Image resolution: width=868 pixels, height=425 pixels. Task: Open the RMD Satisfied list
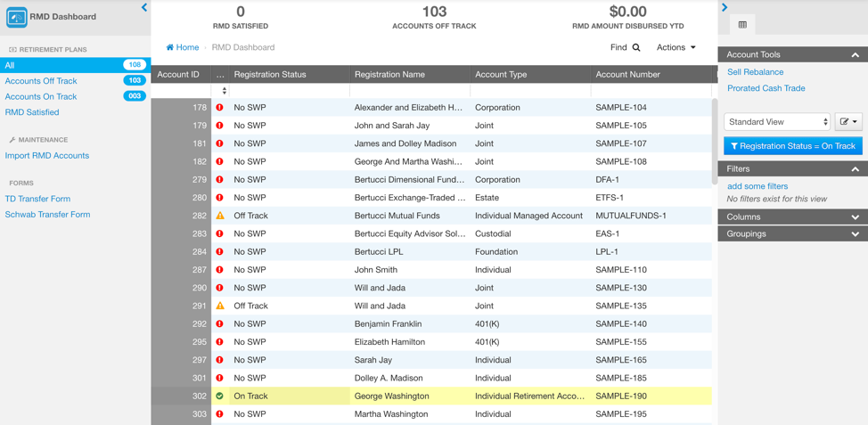[x=32, y=111]
